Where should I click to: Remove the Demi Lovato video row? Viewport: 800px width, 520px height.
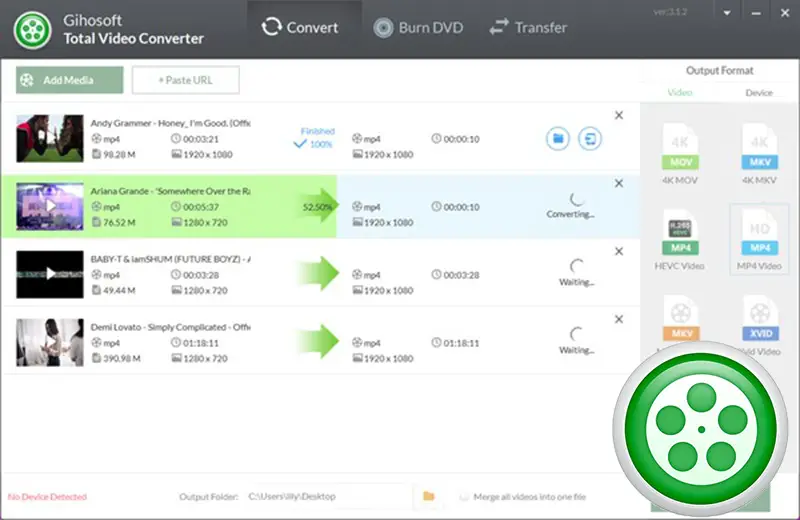click(x=619, y=319)
